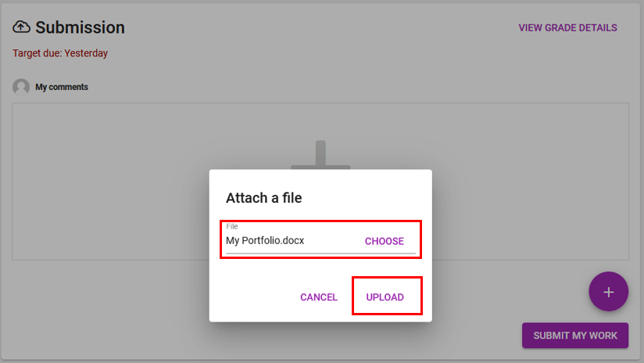
Task: Upload the selected My Portfolio.docx file
Action: tap(385, 297)
